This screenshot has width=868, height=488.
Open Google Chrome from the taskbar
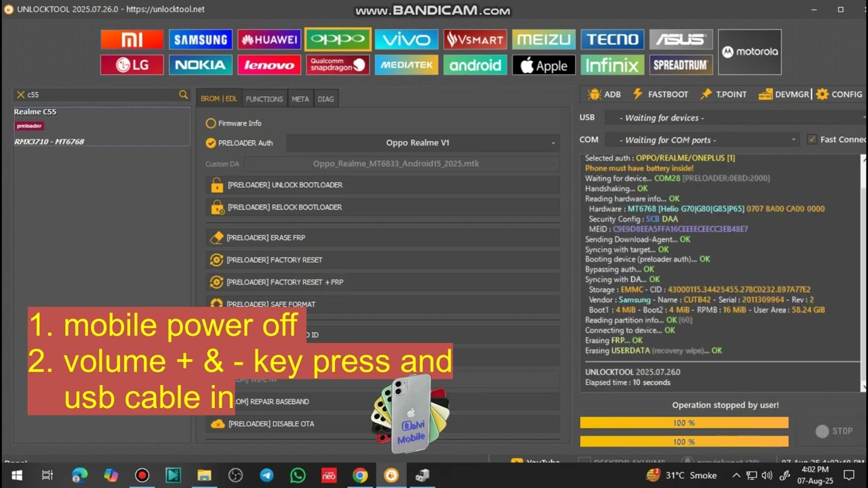[360, 475]
